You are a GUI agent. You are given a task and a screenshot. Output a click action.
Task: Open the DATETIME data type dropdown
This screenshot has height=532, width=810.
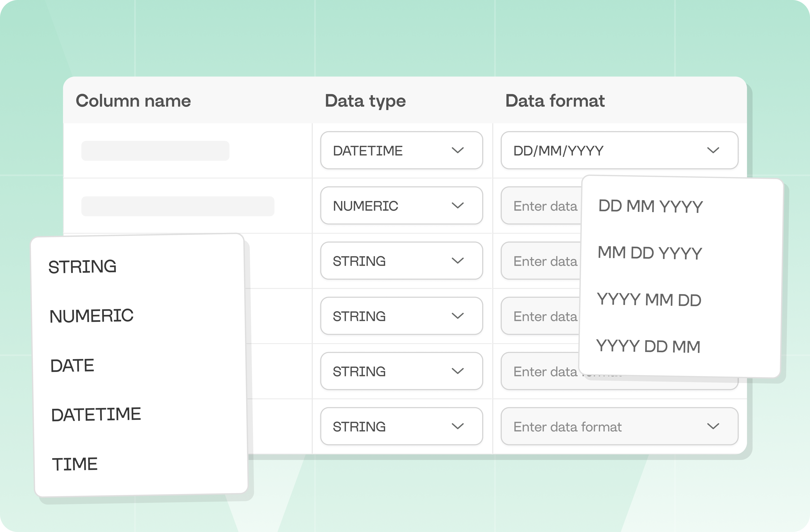401,150
